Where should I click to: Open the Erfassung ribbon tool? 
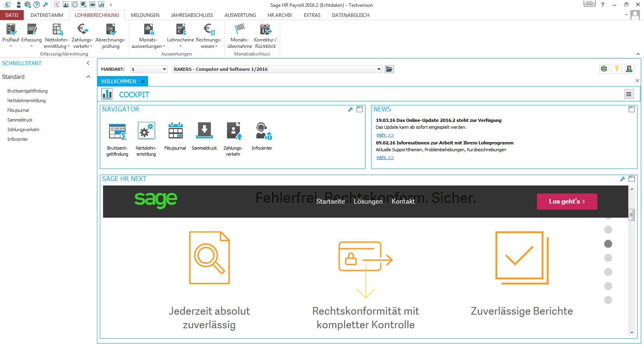click(32, 30)
